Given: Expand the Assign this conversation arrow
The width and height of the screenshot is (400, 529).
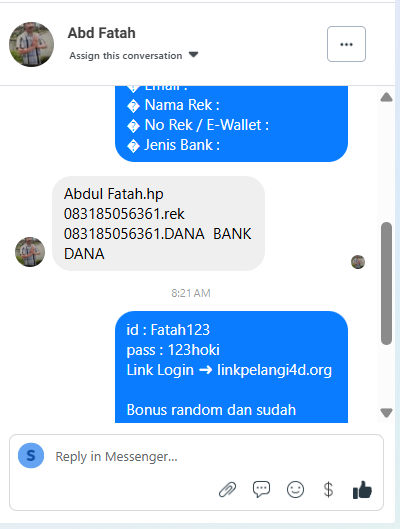Looking at the screenshot, I should [x=194, y=55].
